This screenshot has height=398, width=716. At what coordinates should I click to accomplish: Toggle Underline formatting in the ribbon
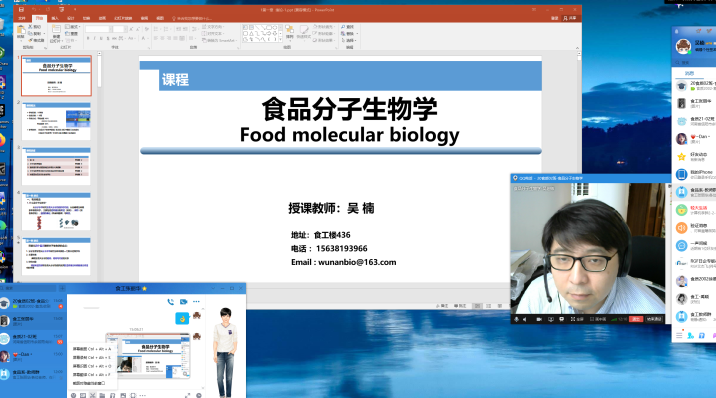click(101, 38)
